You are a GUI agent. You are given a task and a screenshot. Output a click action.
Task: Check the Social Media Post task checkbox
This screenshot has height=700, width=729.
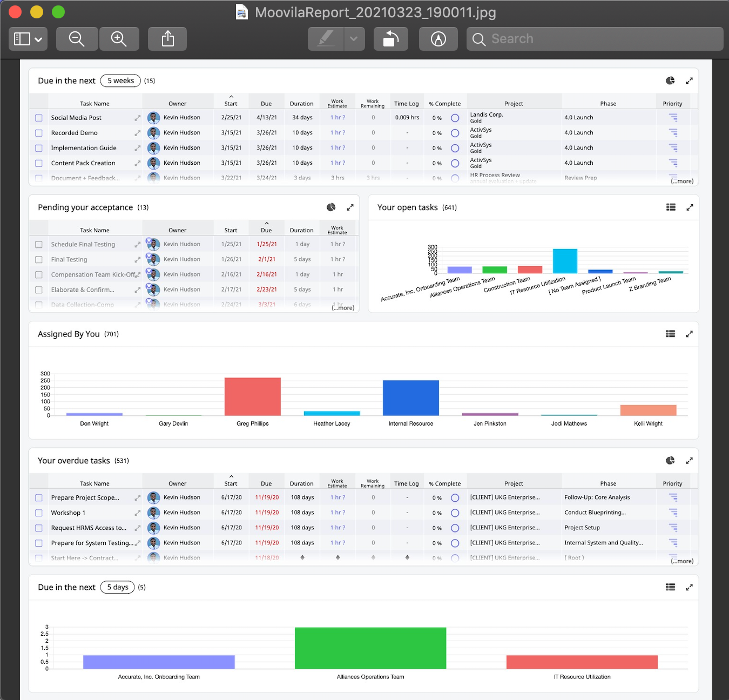click(x=39, y=118)
